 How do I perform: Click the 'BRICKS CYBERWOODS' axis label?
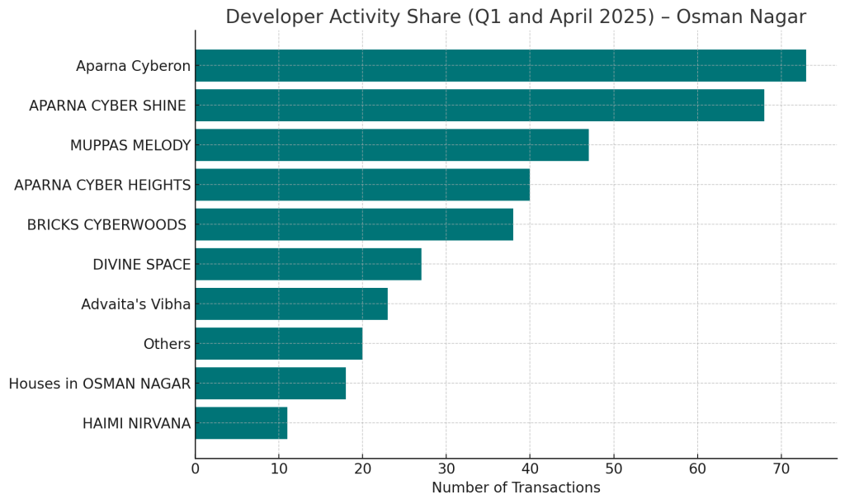(106, 225)
